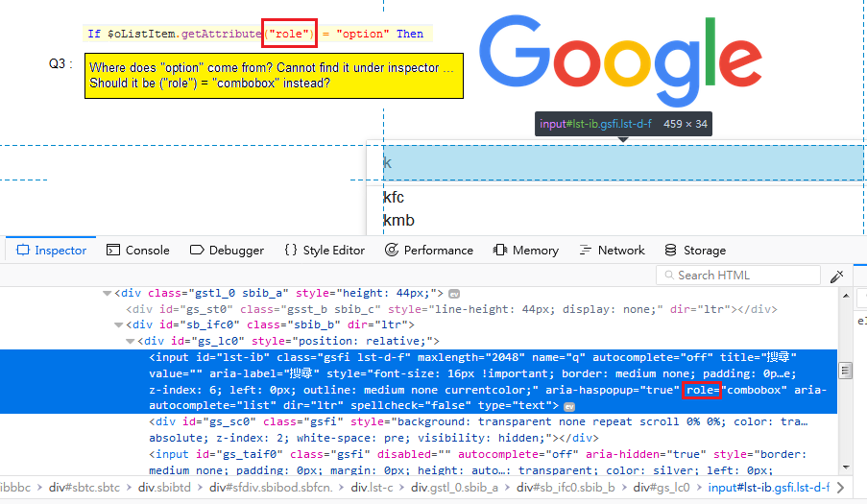Click markup scrollbar up arrow
The image size is (867, 504).
(x=846, y=296)
